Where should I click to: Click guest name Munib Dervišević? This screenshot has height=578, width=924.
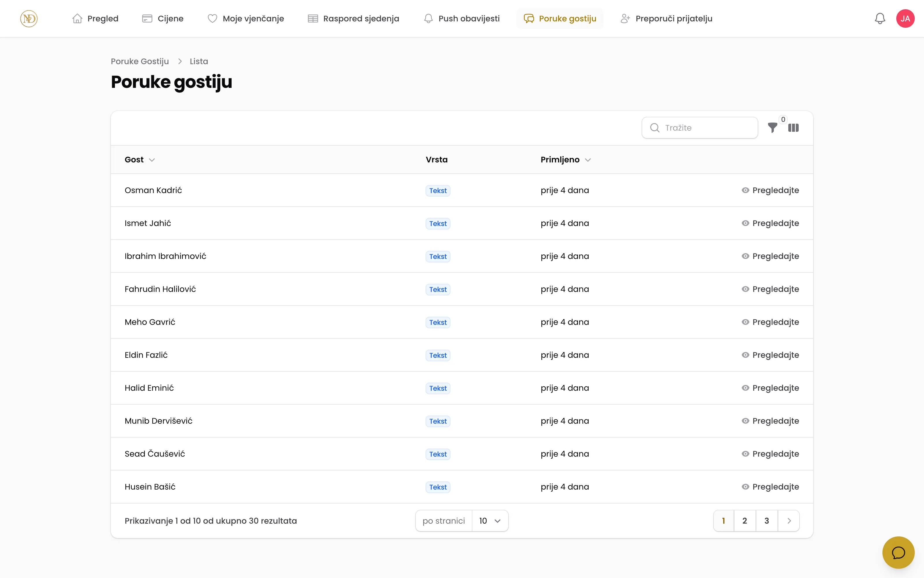coord(159,421)
